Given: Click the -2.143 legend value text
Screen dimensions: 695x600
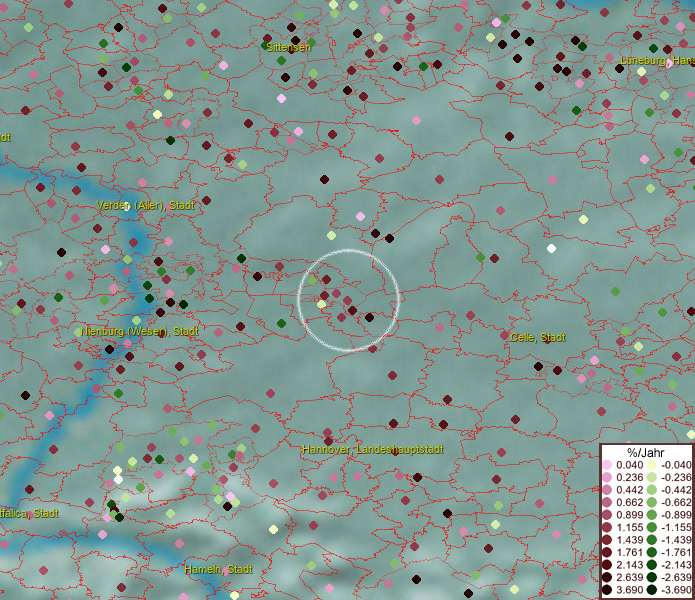Looking at the screenshot, I should pos(676,565).
